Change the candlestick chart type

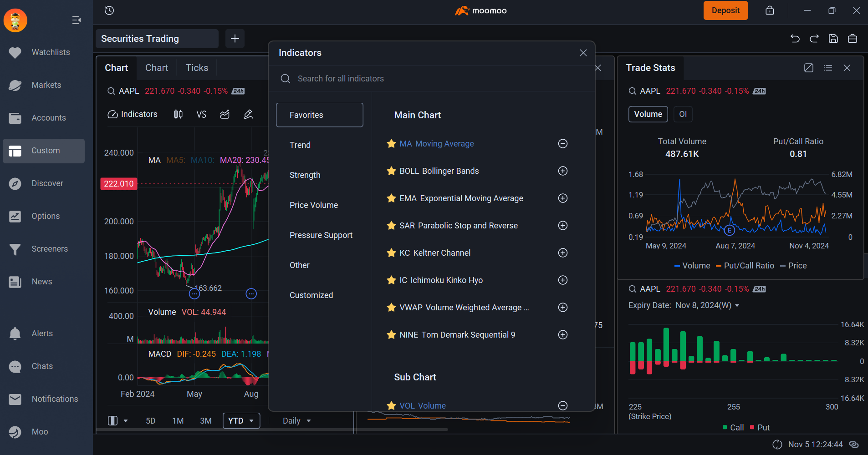(x=179, y=114)
